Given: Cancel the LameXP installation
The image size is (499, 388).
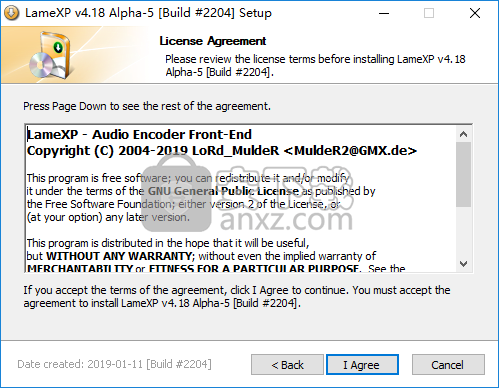Looking at the screenshot, I should (x=448, y=365).
